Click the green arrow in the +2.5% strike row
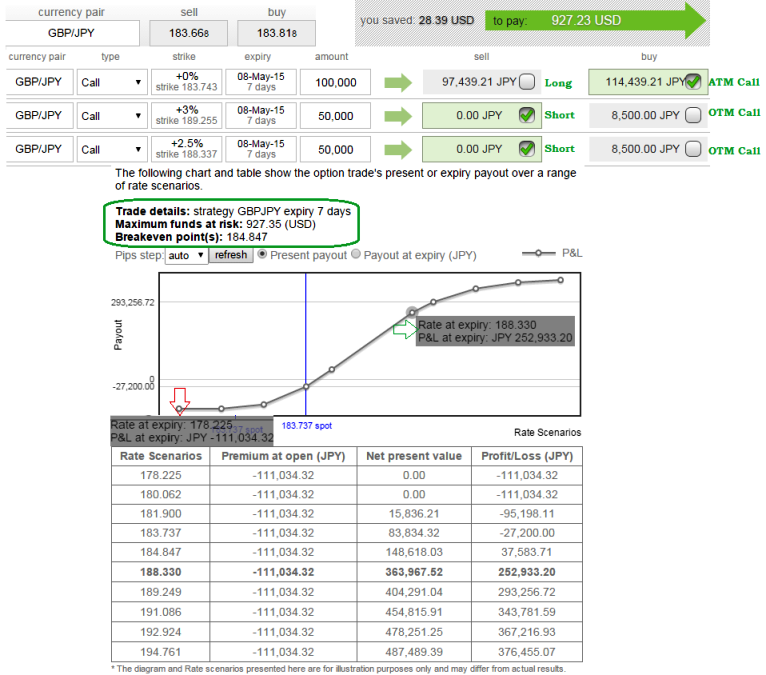This screenshot has height=675, width=766. pyautogui.click(x=398, y=149)
